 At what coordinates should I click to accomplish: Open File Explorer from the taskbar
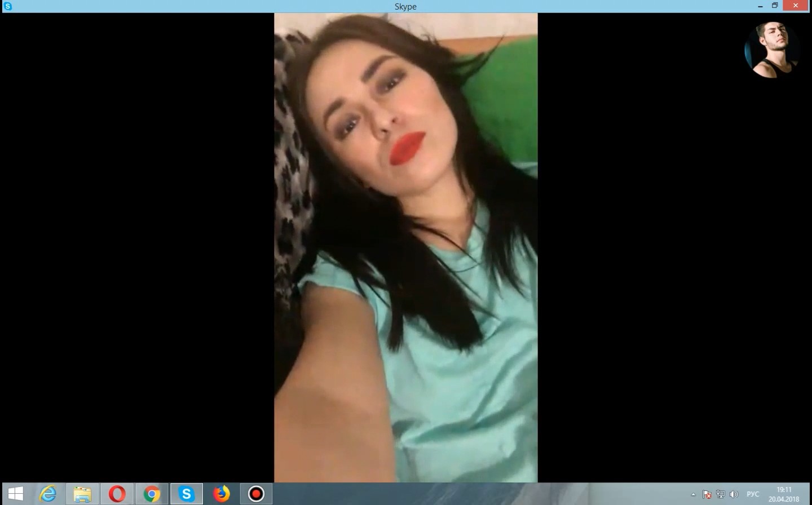coord(82,494)
